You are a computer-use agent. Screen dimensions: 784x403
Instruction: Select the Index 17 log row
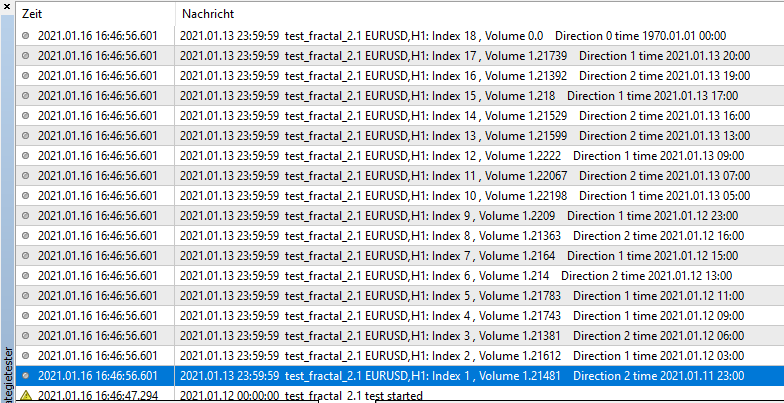pyautogui.click(x=400, y=56)
